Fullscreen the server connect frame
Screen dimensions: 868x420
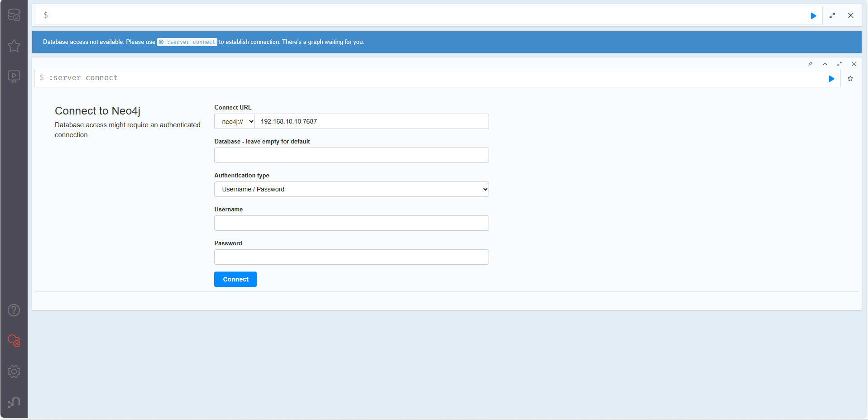point(839,64)
